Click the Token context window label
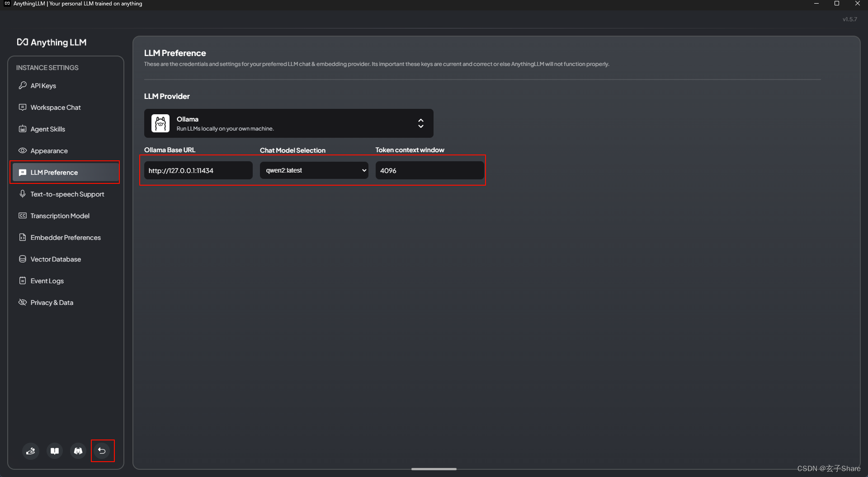 pyautogui.click(x=410, y=150)
